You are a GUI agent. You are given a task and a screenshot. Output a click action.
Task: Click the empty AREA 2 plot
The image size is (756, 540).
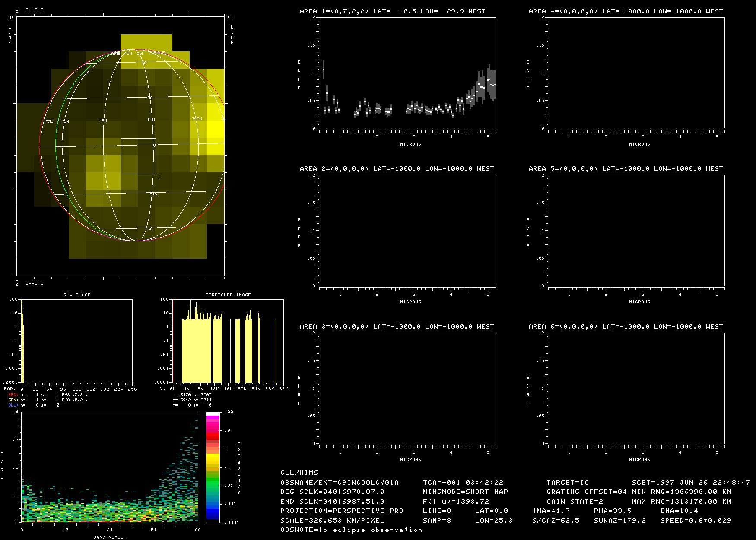tap(407, 231)
